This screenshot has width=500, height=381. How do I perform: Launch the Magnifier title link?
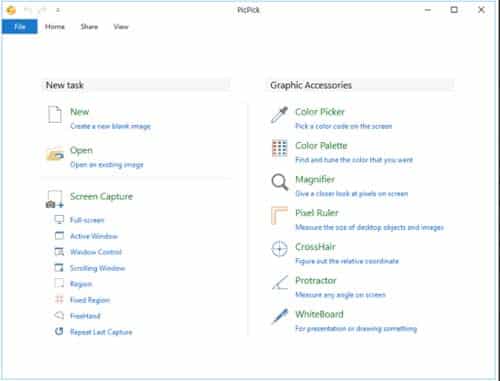tap(315, 180)
